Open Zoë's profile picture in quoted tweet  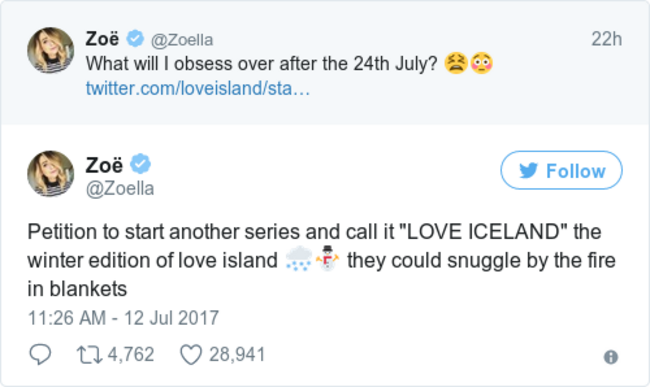(51, 51)
